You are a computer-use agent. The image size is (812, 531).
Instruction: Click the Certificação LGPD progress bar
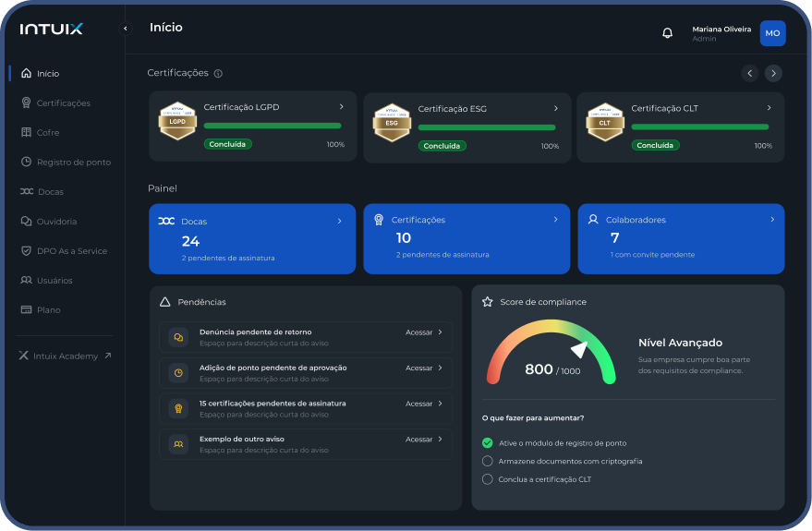[x=272, y=126]
